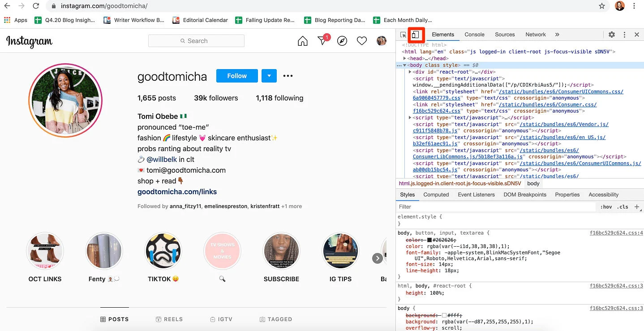Click the Instagram logo
644x331 pixels.
pyautogui.click(x=29, y=41)
